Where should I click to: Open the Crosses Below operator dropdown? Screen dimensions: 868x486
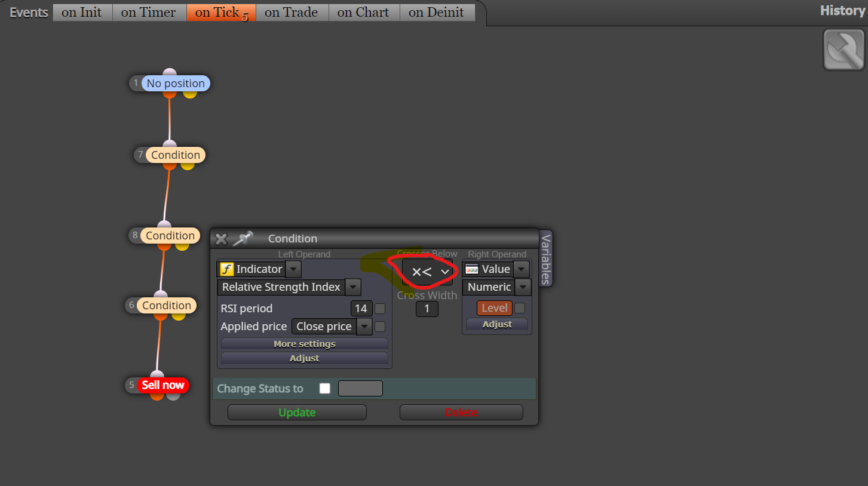pos(427,272)
